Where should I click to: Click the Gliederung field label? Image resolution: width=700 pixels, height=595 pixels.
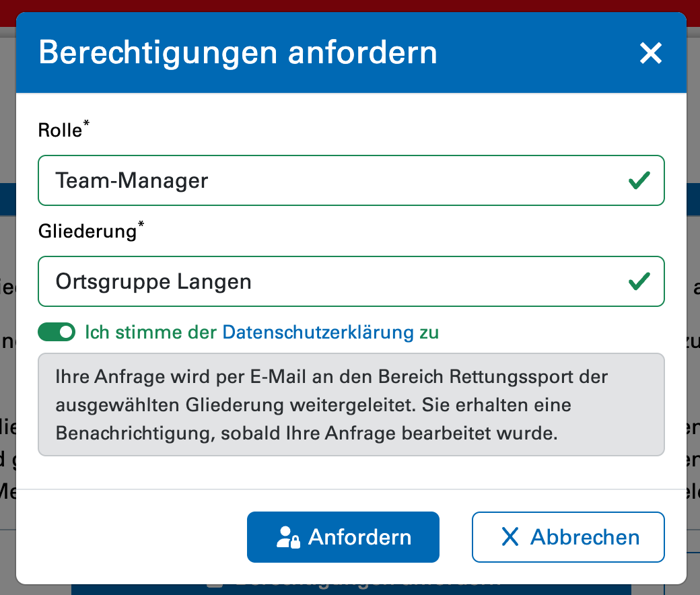coord(87,232)
